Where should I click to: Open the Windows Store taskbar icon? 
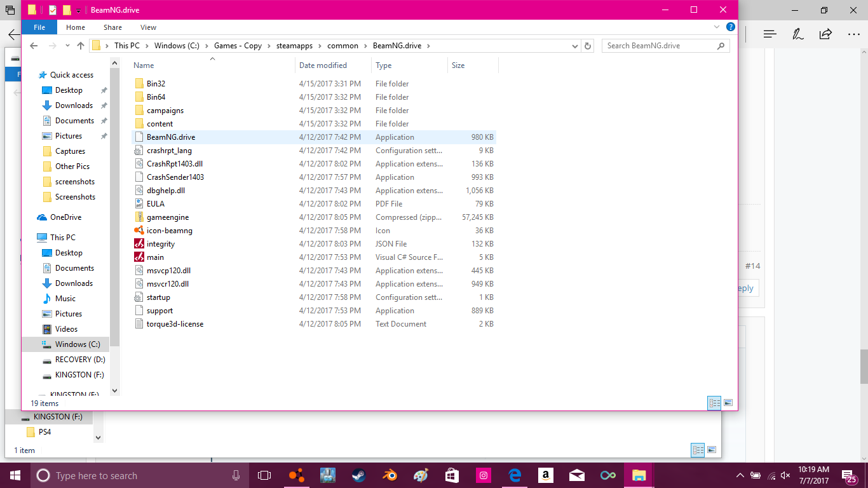[452, 475]
